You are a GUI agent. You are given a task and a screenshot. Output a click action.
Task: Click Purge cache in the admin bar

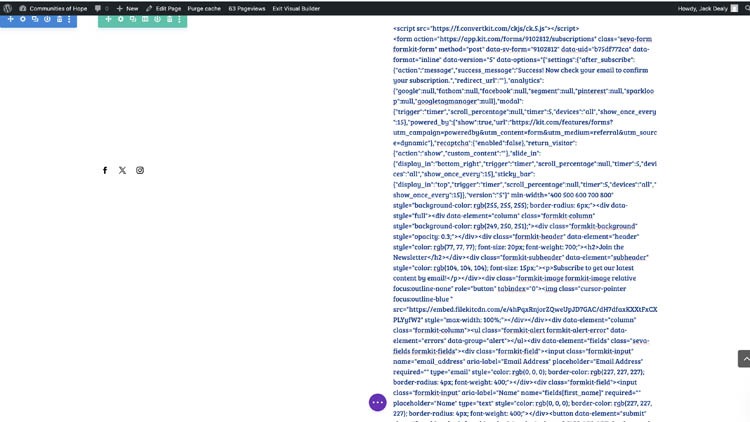(204, 8)
